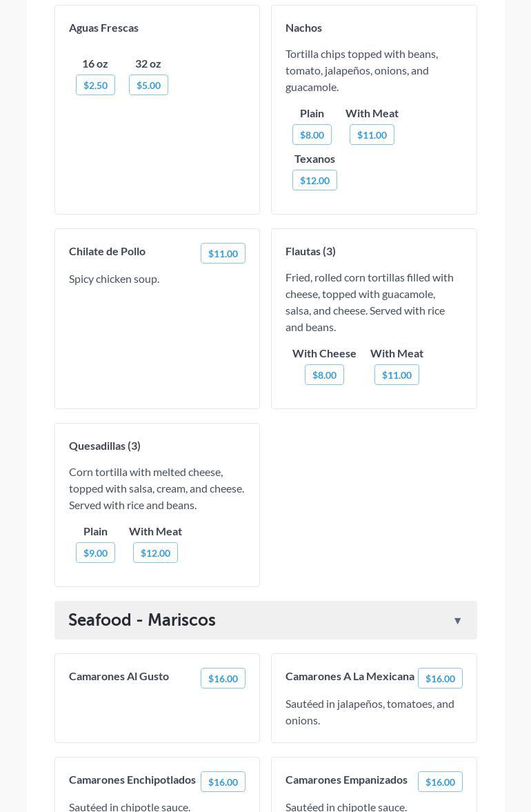Choose Nachos Texanos $12.00 price
This screenshot has width=531, height=812.
point(314,181)
